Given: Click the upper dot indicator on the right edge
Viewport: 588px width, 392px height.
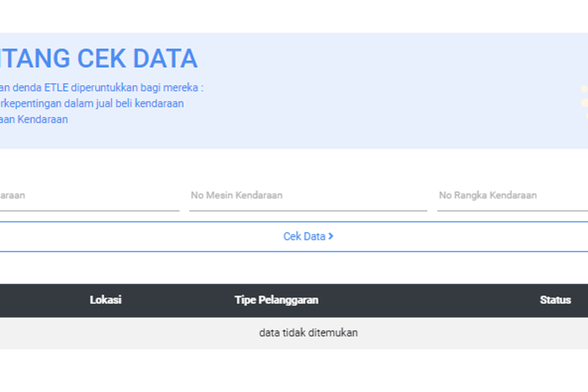Looking at the screenshot, I should tap(584, 89).
